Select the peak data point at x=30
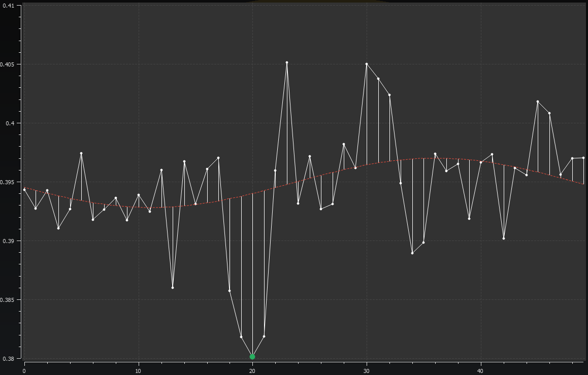Viewport: 588px width, 375px height. pyautogui.click(x=367, y=64)
